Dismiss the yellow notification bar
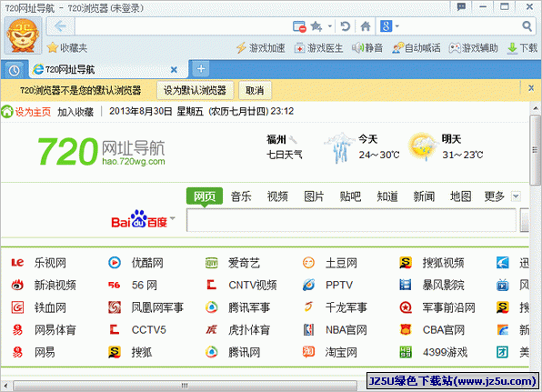542x392 pixels. (531, 88)
